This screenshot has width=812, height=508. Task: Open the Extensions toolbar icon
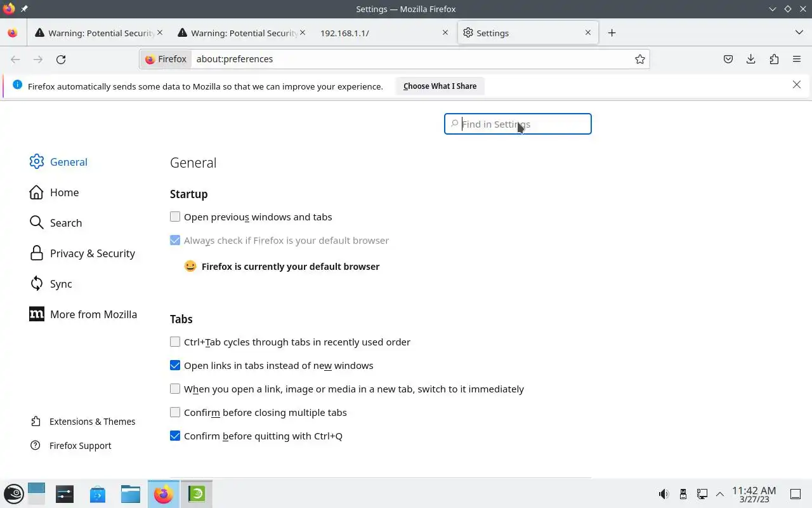pos(774,59)
